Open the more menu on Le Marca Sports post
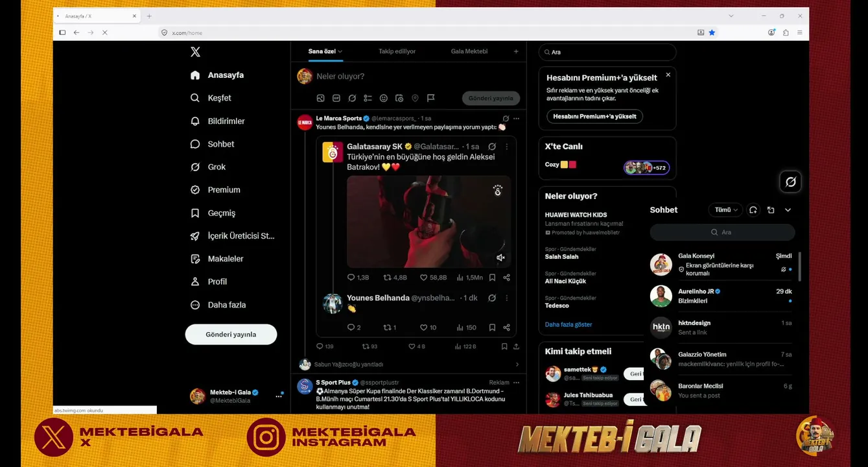 click(x=516, y=119)
